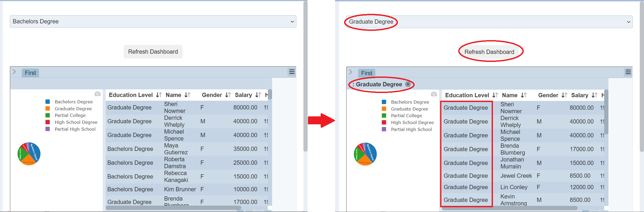This screenshot has height=212, width=644.
Task: Remove the Graduate Degree filter chip
Action: click(x=408, y=84)
